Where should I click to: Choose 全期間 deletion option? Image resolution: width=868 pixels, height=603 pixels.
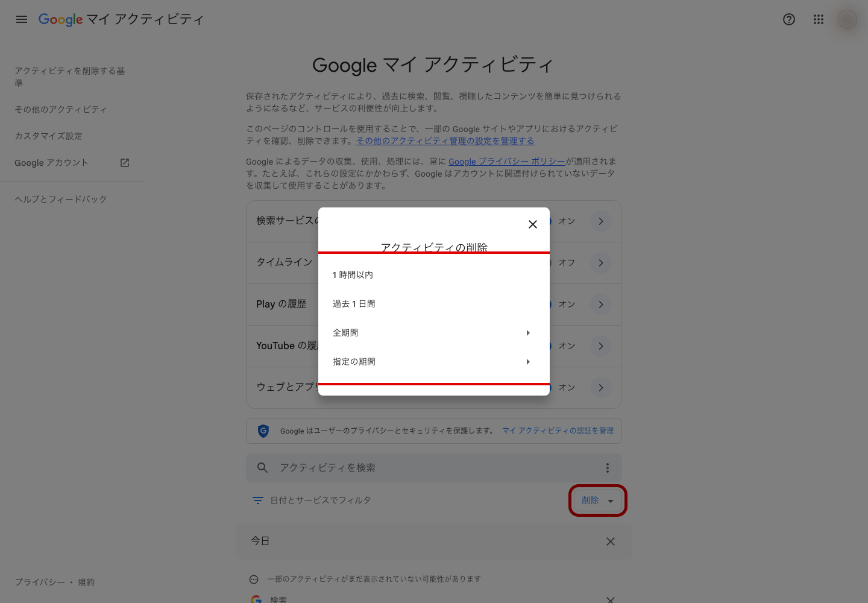pyautogui.click(x=434, y=333)
